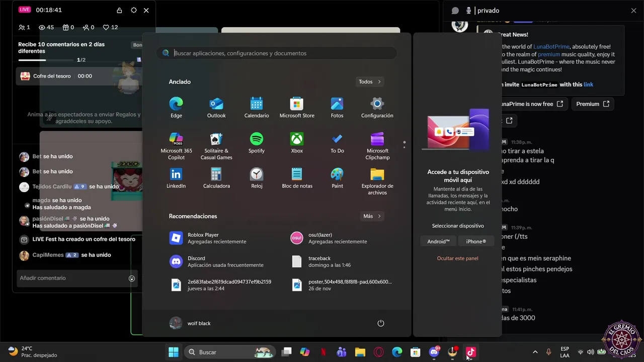Open live panel settings icon
The width and height of the screenshot is (644, 362).
point(133,10)
